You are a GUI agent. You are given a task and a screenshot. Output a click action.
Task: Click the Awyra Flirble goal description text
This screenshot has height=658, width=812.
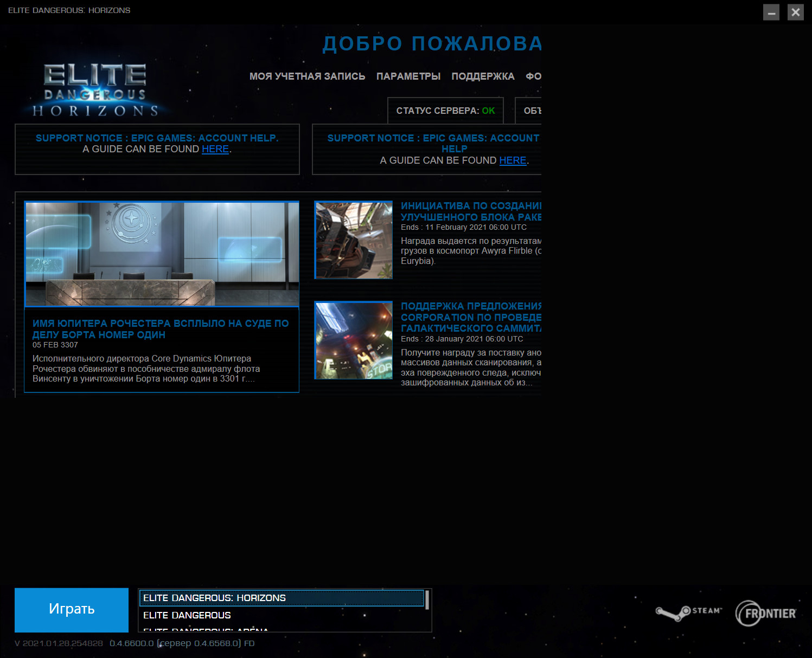pyautogui.click(x=471, y=251)
